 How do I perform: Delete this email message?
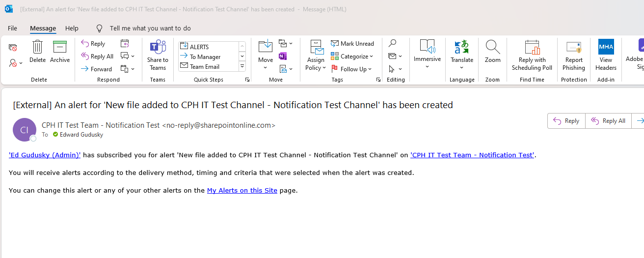37,52
